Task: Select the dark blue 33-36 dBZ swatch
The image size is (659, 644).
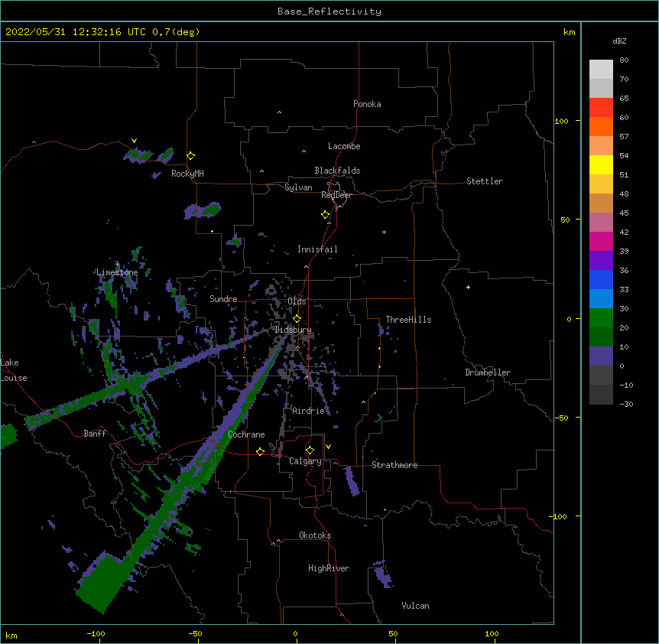Action: [601, 279]
